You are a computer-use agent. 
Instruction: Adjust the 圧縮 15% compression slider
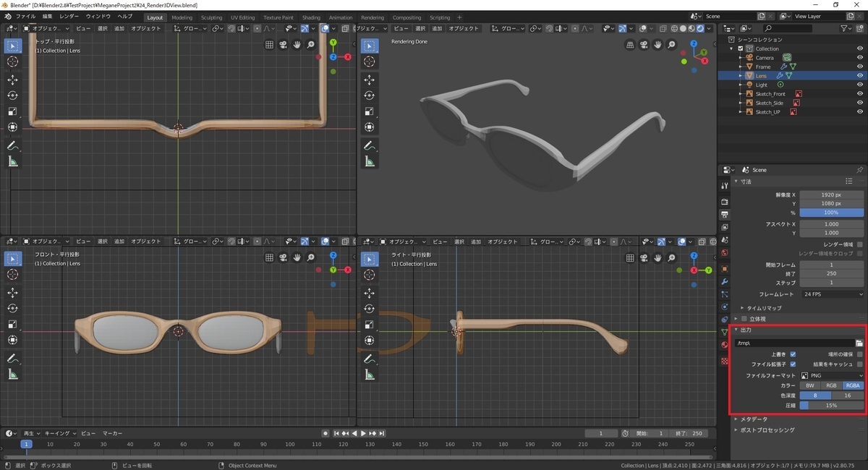click(x=832, y=405)
